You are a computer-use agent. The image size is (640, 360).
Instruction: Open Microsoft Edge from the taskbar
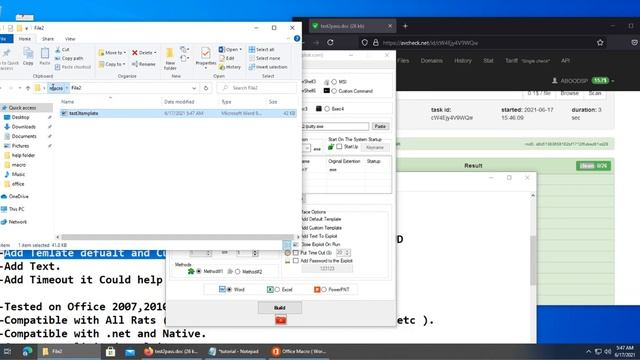27,351
